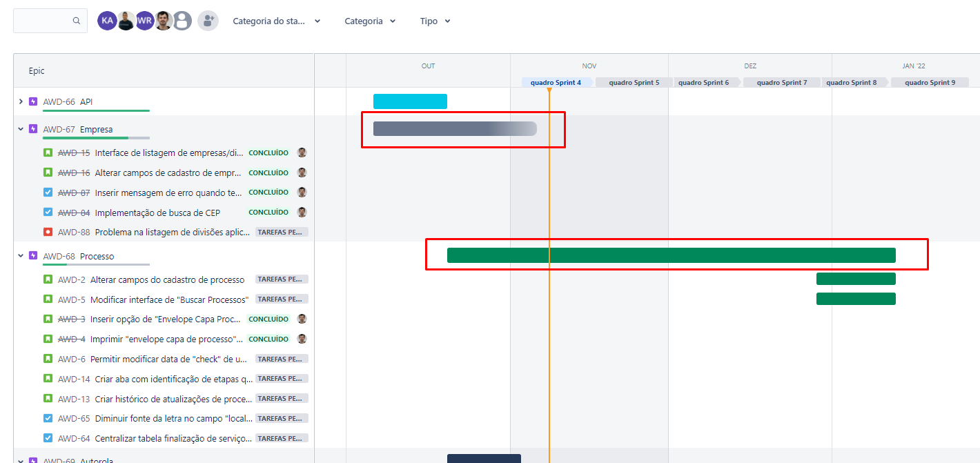Click the orange today marker on timeline
The width and height of the screenshot is (980, 463).
tap(549, 90)
